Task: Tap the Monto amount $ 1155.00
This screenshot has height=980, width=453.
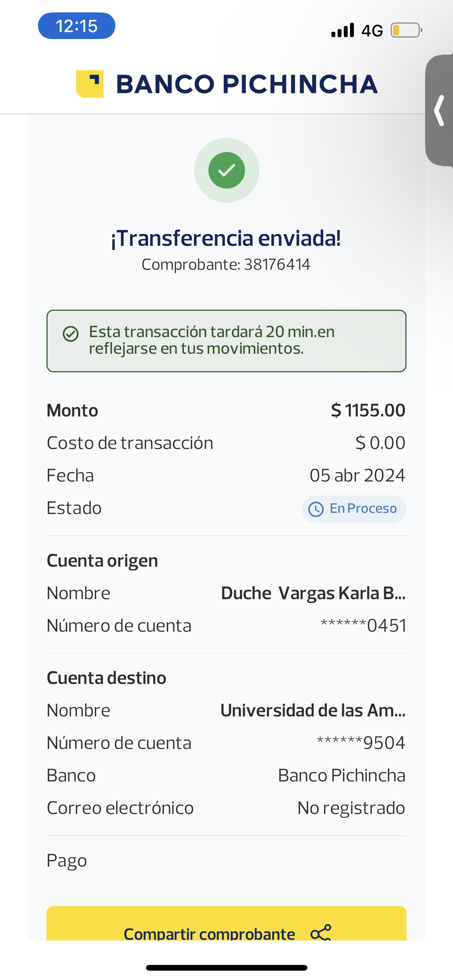Action: click(368, 410)
